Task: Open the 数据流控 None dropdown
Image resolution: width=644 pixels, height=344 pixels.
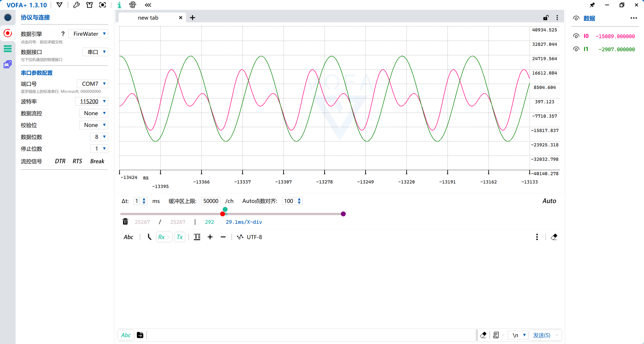Action: (x=94, y=113)
